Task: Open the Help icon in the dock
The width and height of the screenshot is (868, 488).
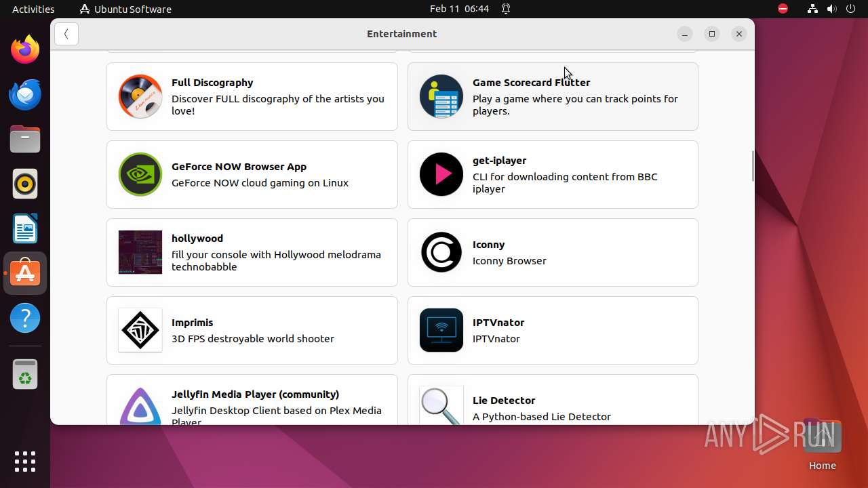Action: [x=25, y=318]
